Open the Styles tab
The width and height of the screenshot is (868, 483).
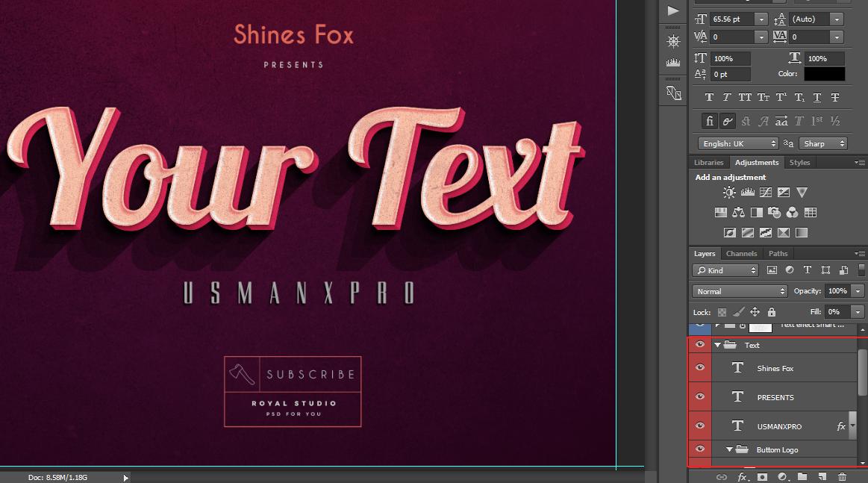[799, 162]
